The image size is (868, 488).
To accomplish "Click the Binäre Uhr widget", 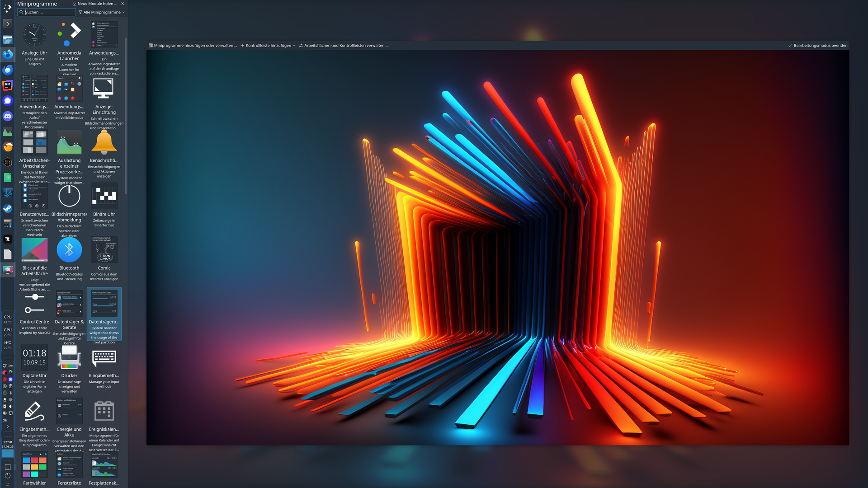I will tap(104, 196).
